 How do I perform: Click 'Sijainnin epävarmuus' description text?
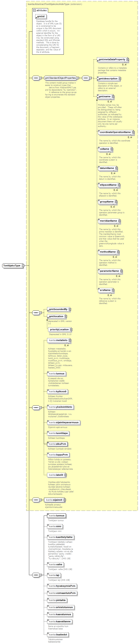(x=58, y=427)
